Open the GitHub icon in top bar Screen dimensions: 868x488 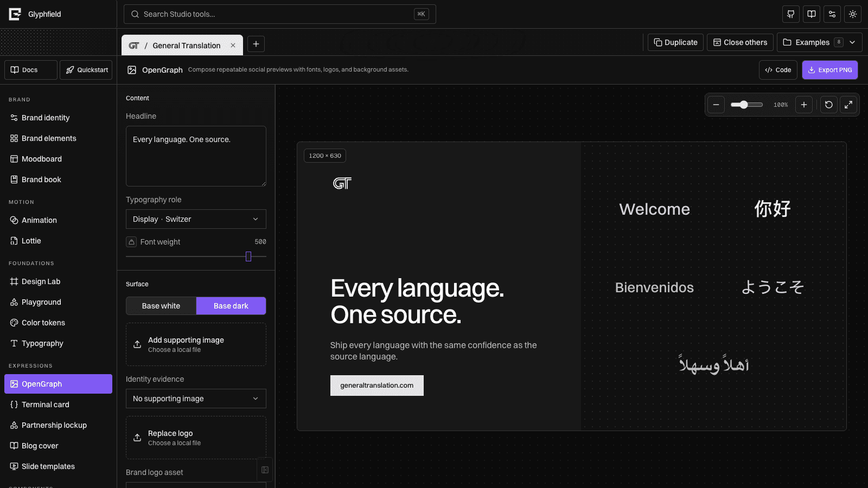click(791, 14)
